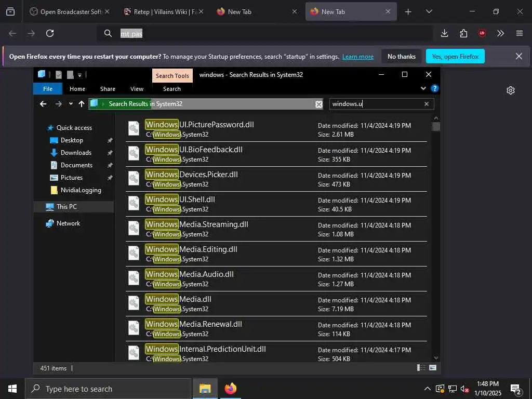
Task: Open the File menu in Explorer
Action: (x=48, y=89)
